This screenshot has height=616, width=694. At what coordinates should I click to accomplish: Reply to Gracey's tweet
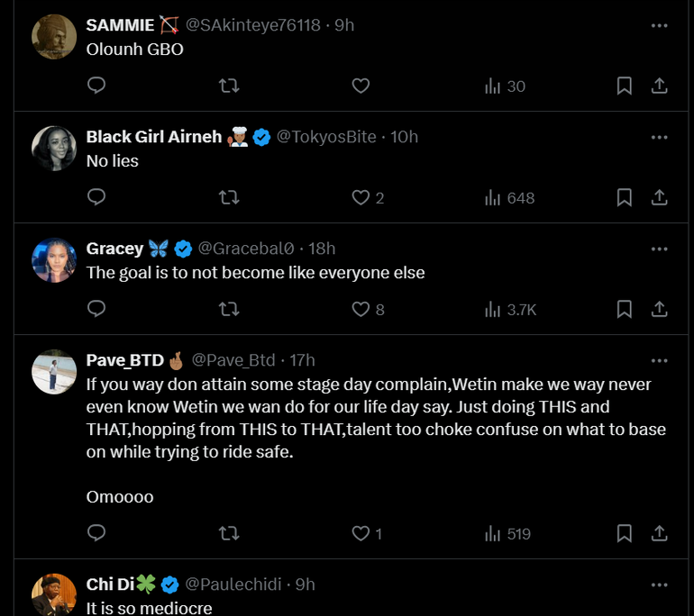coord(96,309)
